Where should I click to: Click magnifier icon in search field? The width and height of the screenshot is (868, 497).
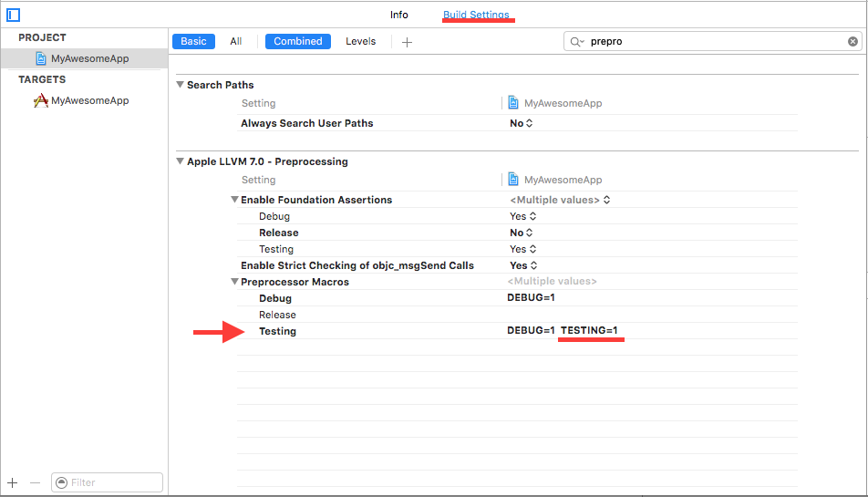(577, 42)
